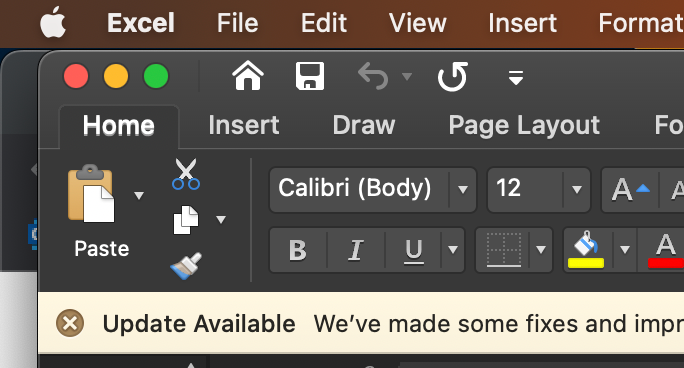
Task: Switch to the Page Layout ribbon tab
Action: (x=524, y=126)
